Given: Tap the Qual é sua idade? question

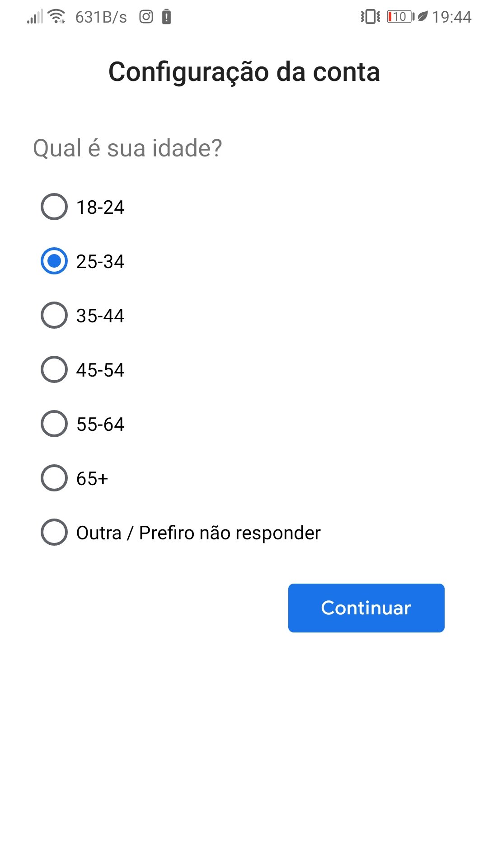Looking at the screenshot, I should coord(127,148).
